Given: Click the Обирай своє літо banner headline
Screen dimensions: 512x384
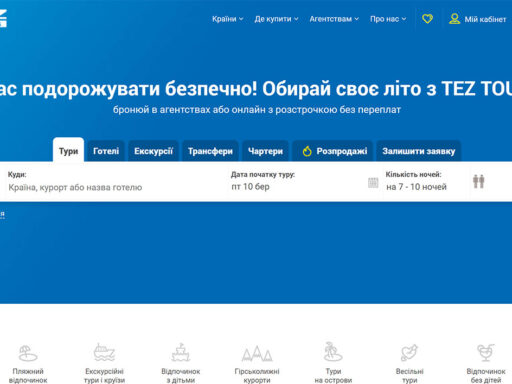Looking at the screenshot, I should pos(256,89).
